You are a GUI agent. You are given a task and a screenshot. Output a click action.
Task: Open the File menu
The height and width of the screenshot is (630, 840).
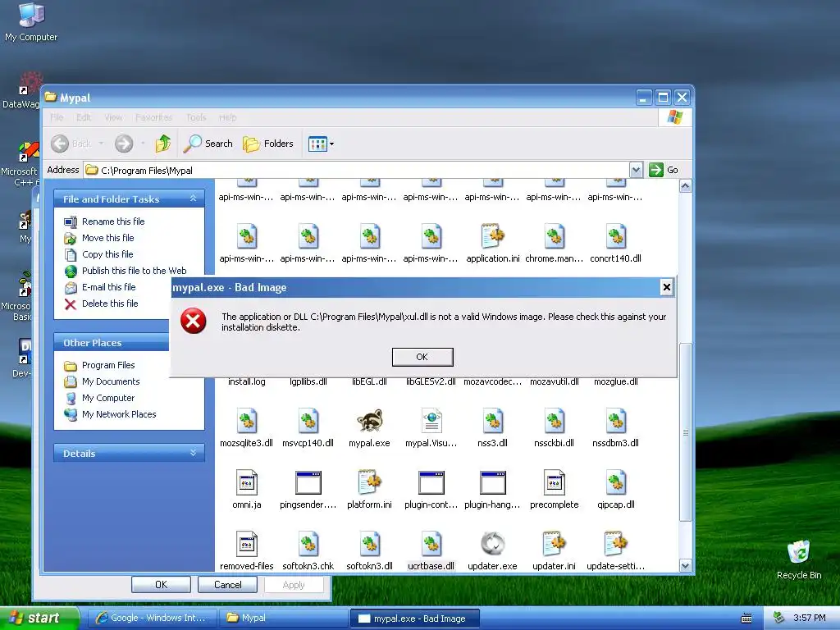click(x=57, y=117)
